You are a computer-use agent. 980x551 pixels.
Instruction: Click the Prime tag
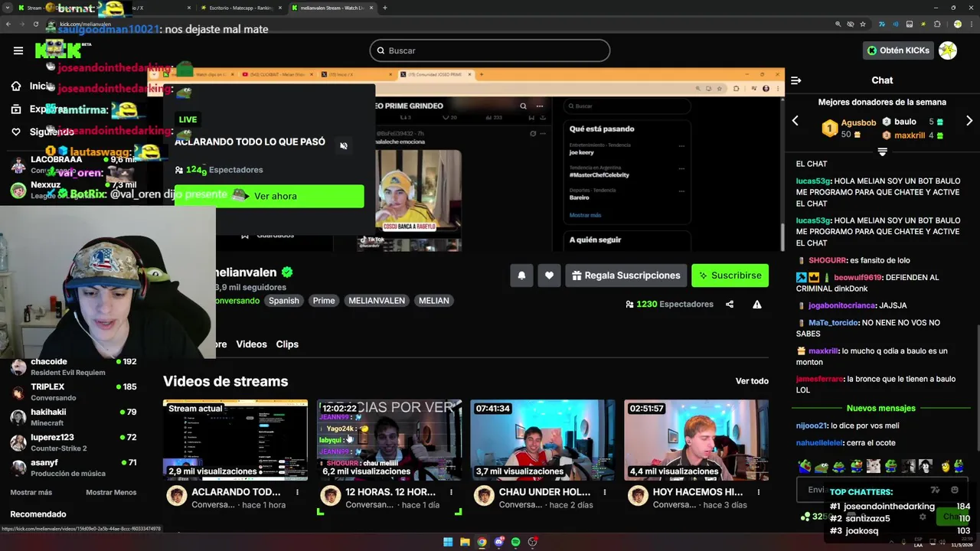coord(324,301)
